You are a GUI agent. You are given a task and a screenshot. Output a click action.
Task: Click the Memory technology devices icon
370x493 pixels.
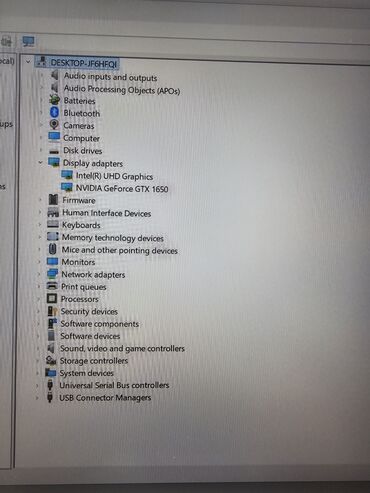click(x=53, y=237)
